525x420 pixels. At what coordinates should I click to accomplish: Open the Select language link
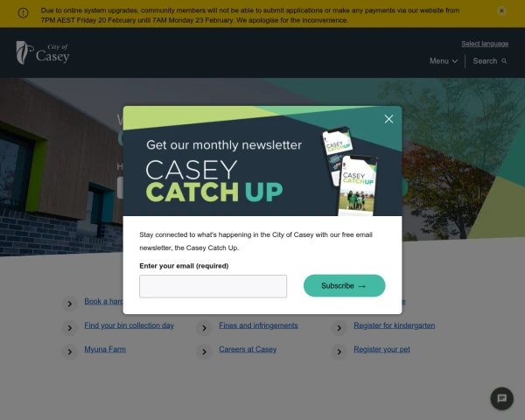pyautogui.click(x=485, y=44)
